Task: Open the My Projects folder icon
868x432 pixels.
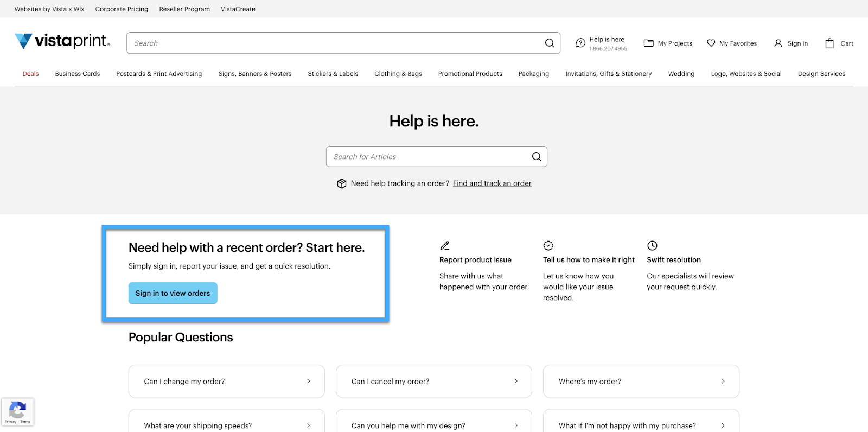Action: pyautogui.click(x=648, y=43)
